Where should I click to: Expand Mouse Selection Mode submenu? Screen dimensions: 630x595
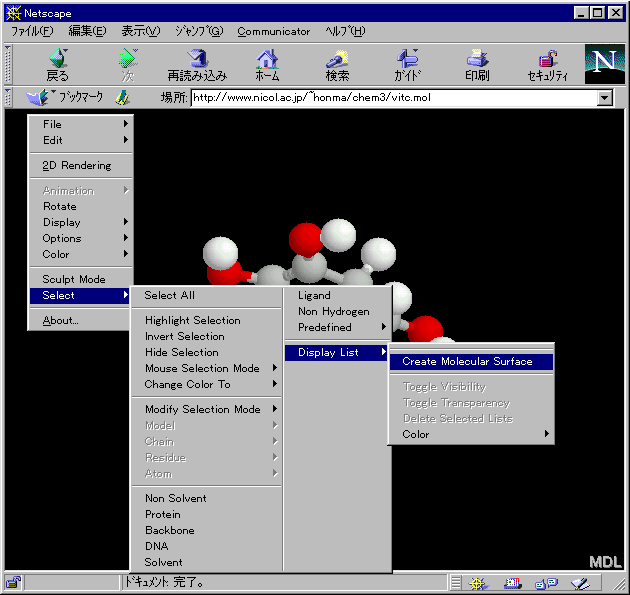pos(207,368)
